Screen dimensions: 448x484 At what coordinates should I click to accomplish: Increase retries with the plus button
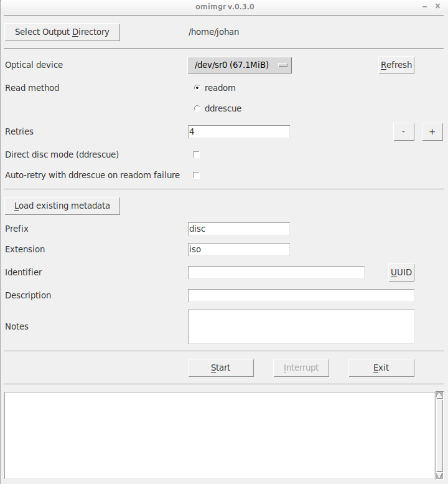(x=432, y=131)
